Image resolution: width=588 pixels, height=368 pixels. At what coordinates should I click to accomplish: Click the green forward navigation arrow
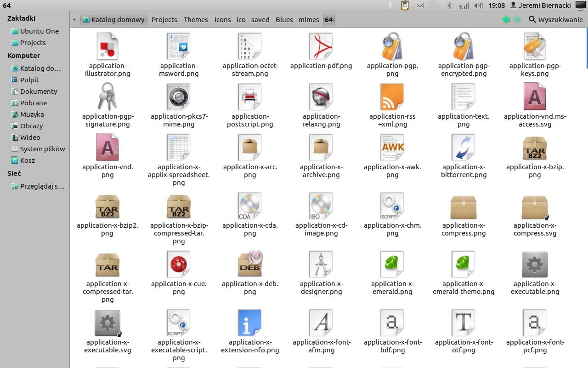[x=517, y=19]
